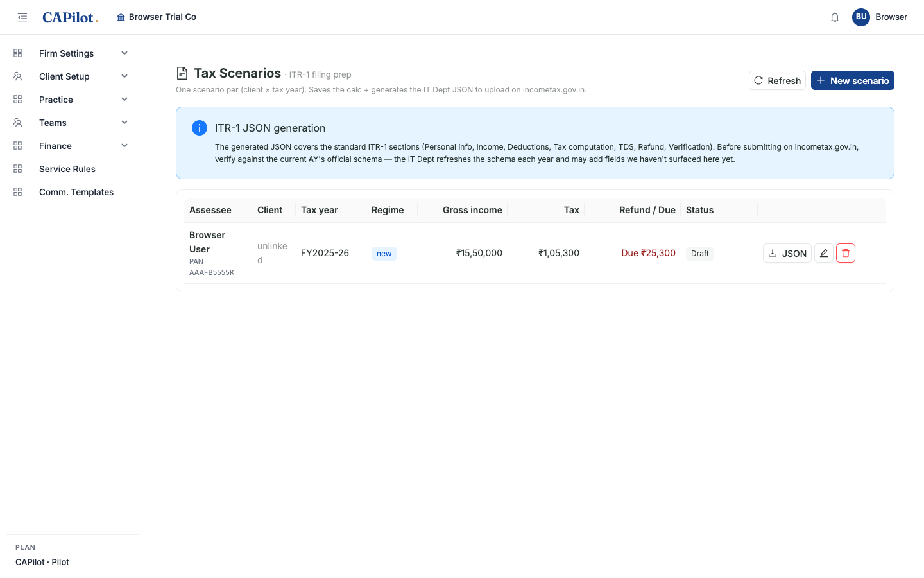Click the Tax Scenarios page title

(237, 73)
